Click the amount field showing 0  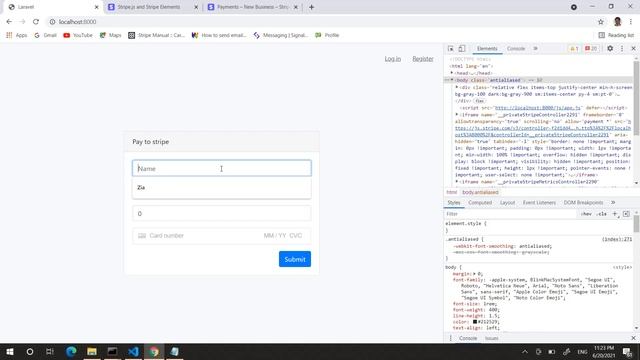coord(222,213)
